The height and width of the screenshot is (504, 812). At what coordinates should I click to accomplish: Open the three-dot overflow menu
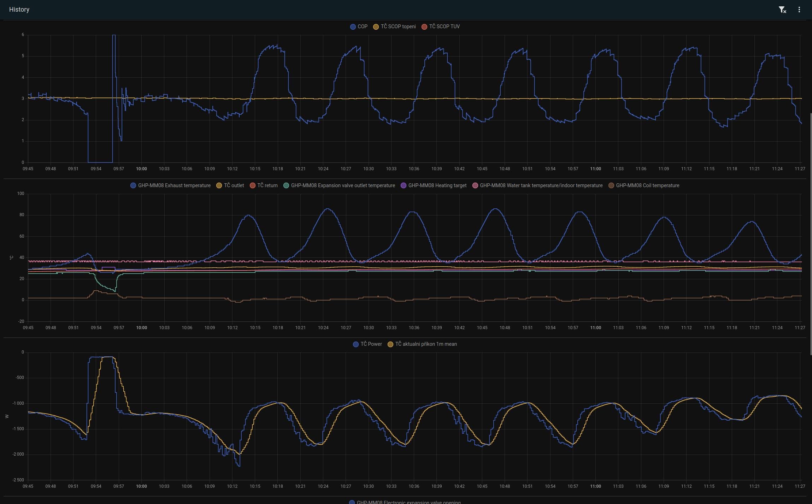tap(799, 10)
